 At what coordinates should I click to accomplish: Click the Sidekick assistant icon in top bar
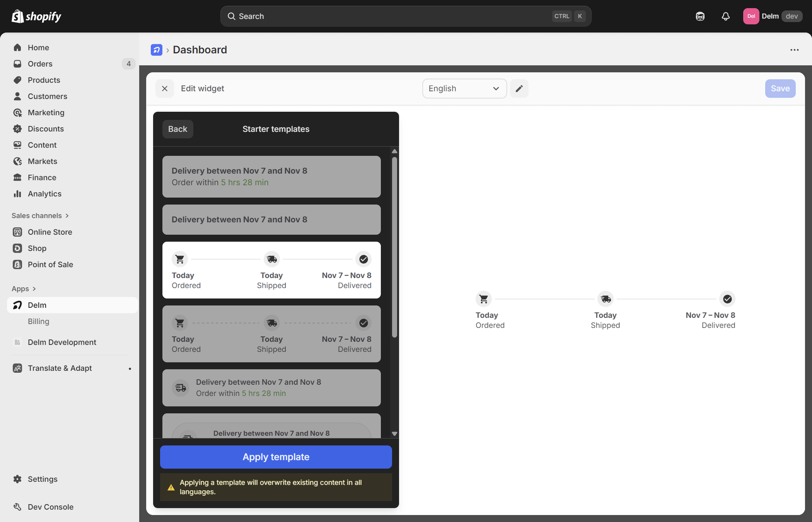(700, 16)
